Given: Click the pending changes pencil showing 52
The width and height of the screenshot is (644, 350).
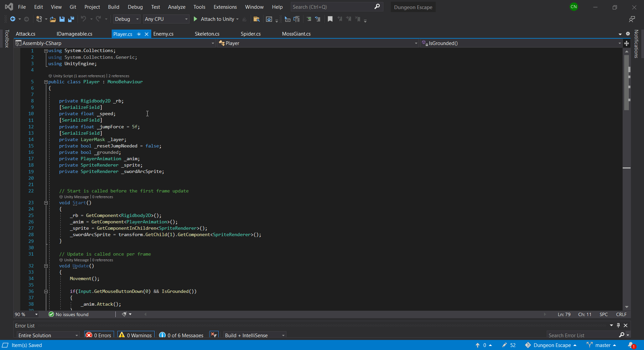Looking at the screenshot, I should click(509, 345).
